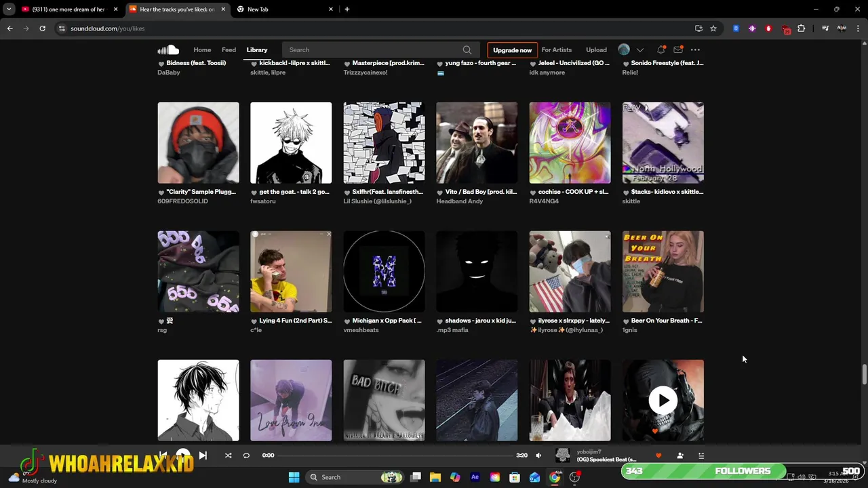
Task: Expand the profile menu chevron
Action: tap(639, 49)
